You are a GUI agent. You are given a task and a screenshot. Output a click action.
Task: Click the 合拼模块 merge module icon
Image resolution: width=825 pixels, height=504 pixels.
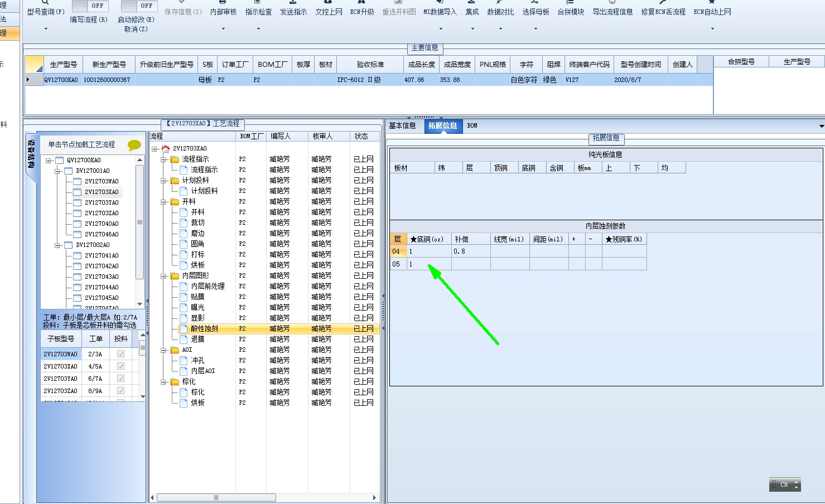[x=571, y=2]
